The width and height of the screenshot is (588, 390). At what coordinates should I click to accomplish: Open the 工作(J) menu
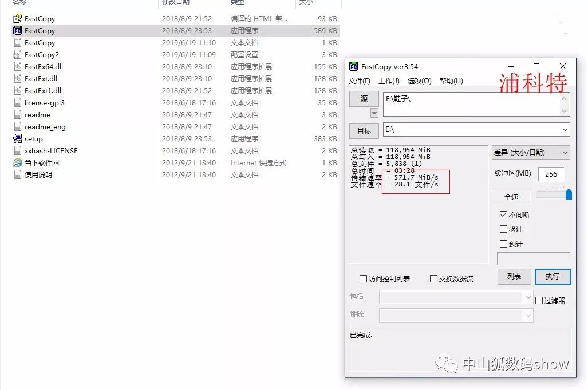[389, 81]
